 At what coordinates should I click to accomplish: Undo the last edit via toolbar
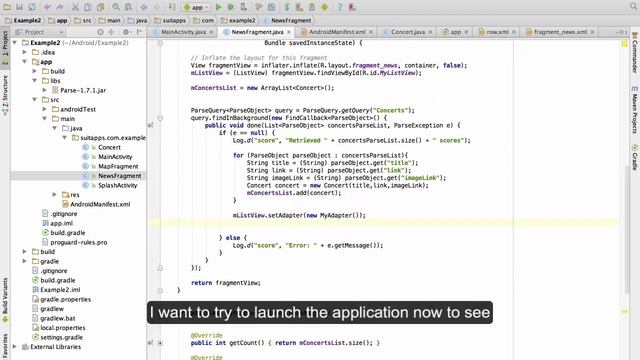47,7
